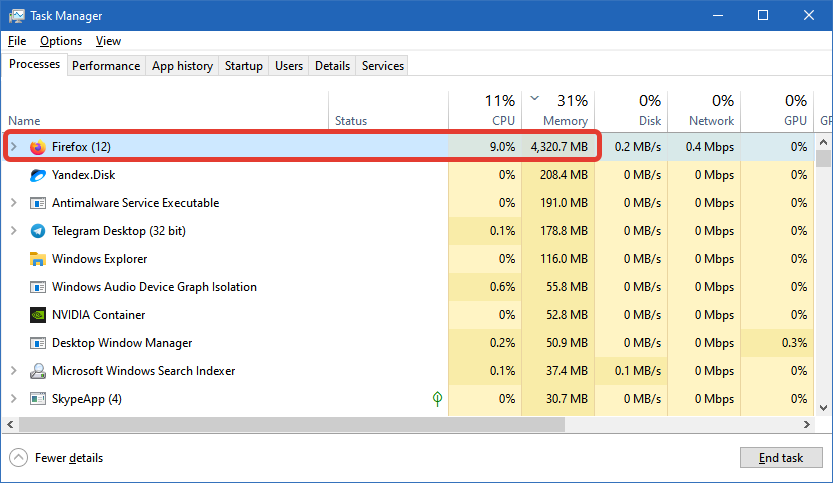The width and height of the screenshot is (833, 483).
Task: Expand the Telegram Desktop process group
Action: (x=14, y=231)
